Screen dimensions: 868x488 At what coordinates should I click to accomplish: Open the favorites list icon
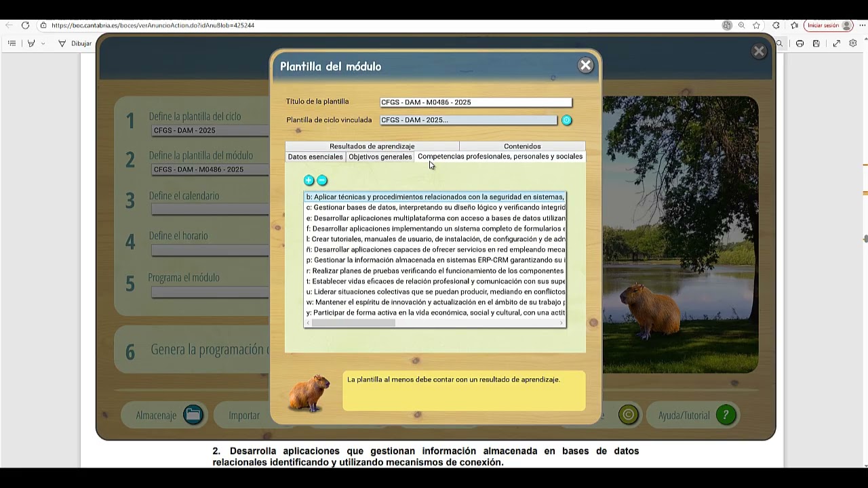click(x=794, y=25)
